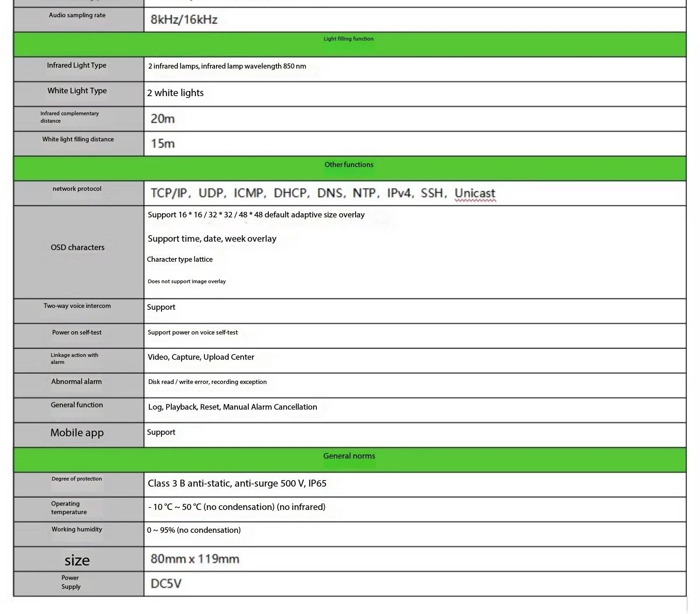700x614 pixels.
Task: Click the 'Audio sampling rate' label
Action: click(77, 15)
